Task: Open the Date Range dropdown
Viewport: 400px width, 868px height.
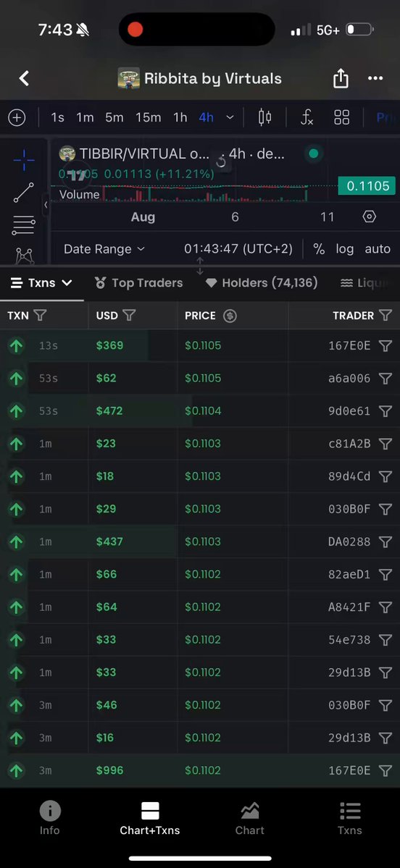Action: point(104,249)
